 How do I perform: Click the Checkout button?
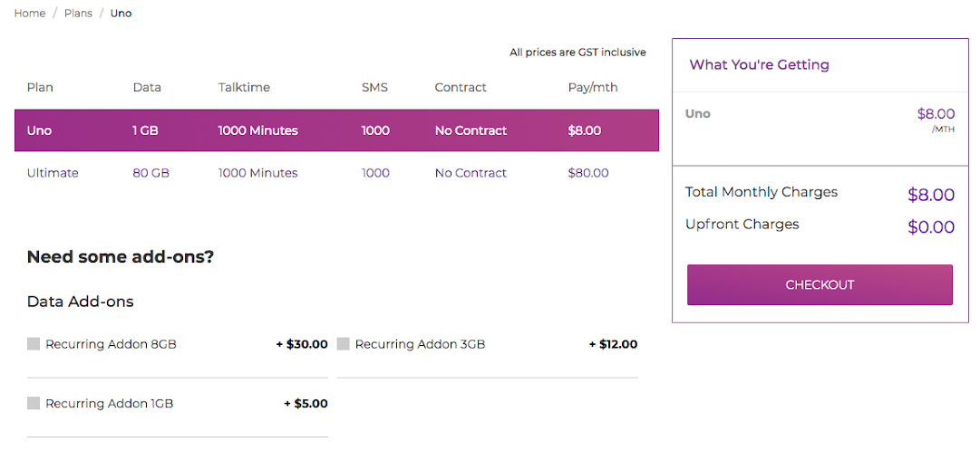(820, 284)
